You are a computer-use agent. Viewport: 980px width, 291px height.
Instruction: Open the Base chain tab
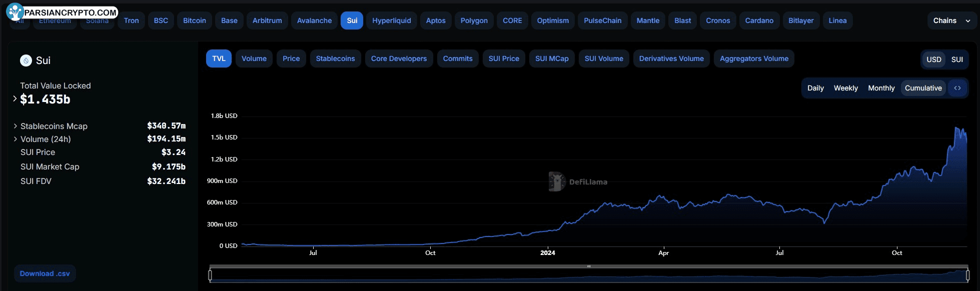(x=229, y=20)
